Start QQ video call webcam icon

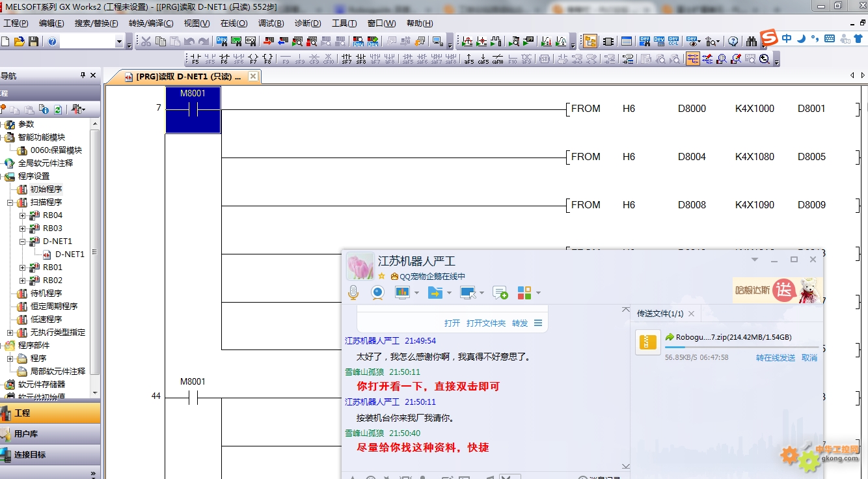[377, 293]
